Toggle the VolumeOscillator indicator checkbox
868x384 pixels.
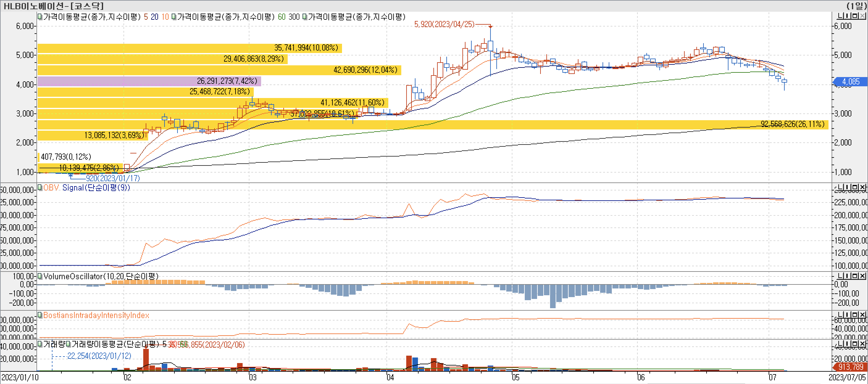40,276
